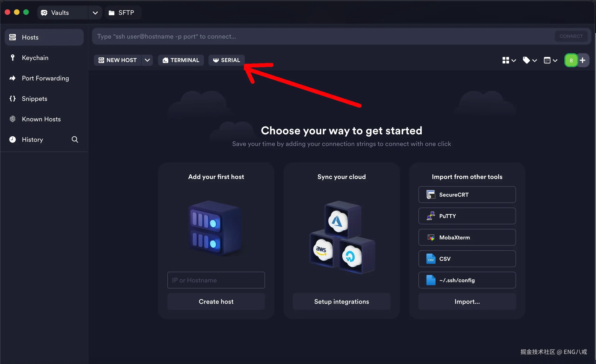The height and width of the screenshot is (364, 596).
Task: Import hosts from SecureCRT
Action: (x=467, y=195)
